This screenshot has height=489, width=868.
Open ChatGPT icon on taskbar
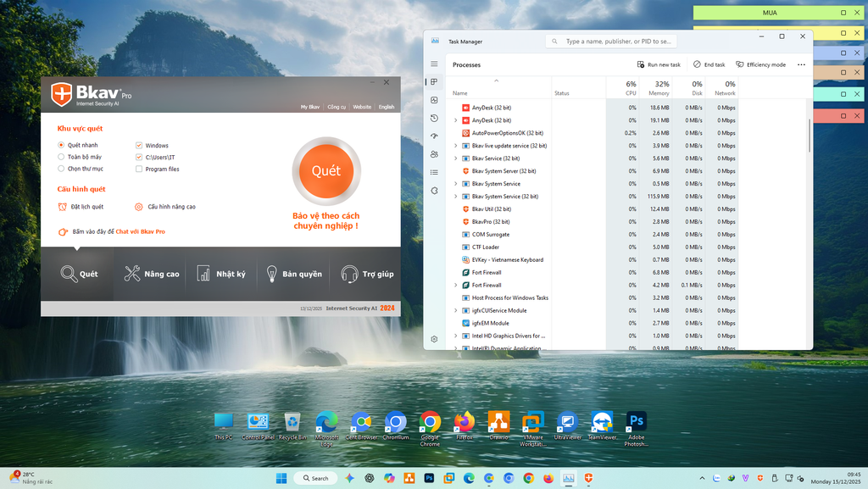click(x=370, y=478)
